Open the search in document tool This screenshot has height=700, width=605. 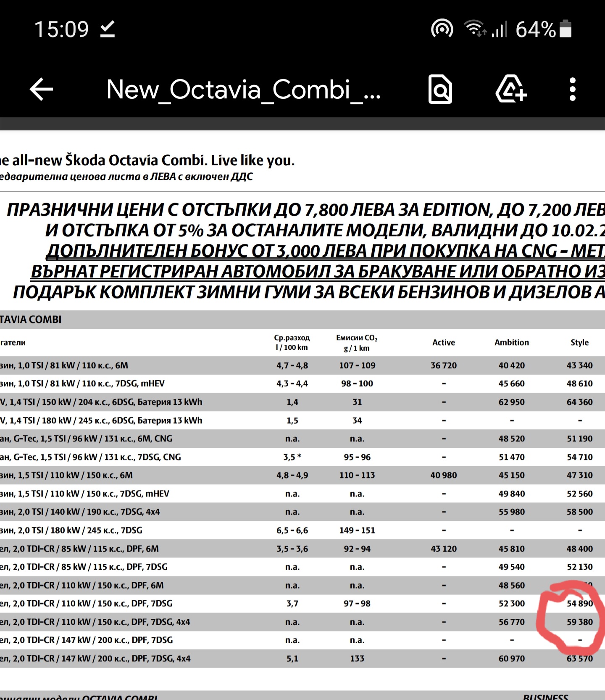440,89
